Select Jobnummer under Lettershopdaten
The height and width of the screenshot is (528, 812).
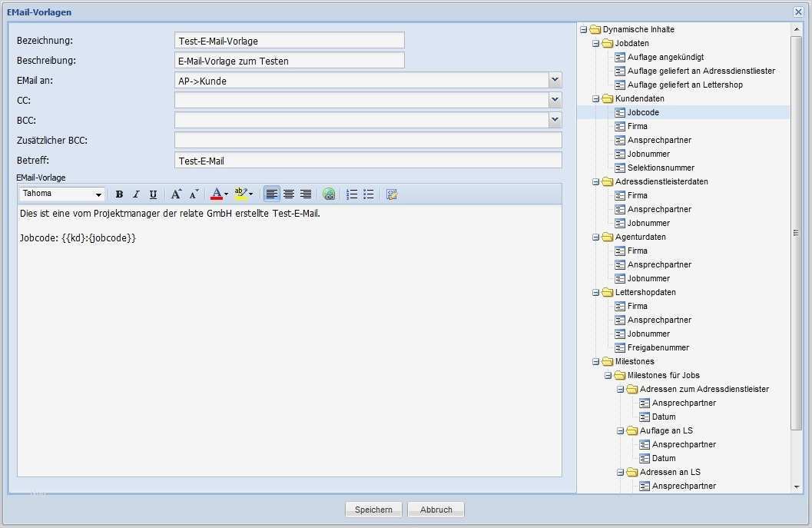tap(648, 334)
